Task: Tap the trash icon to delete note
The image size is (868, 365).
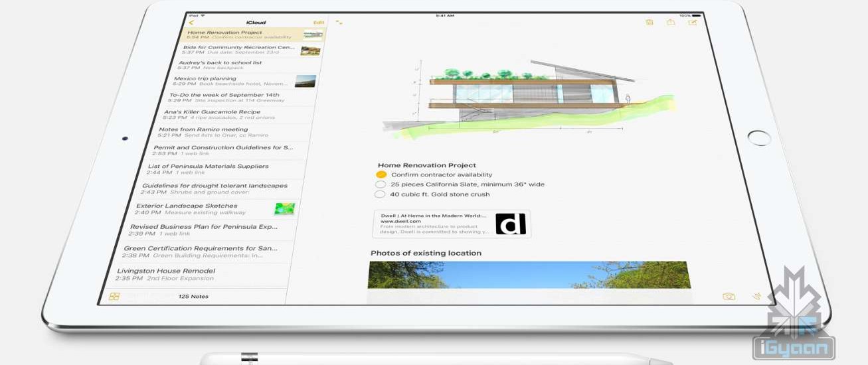Action: click(650, 23)
